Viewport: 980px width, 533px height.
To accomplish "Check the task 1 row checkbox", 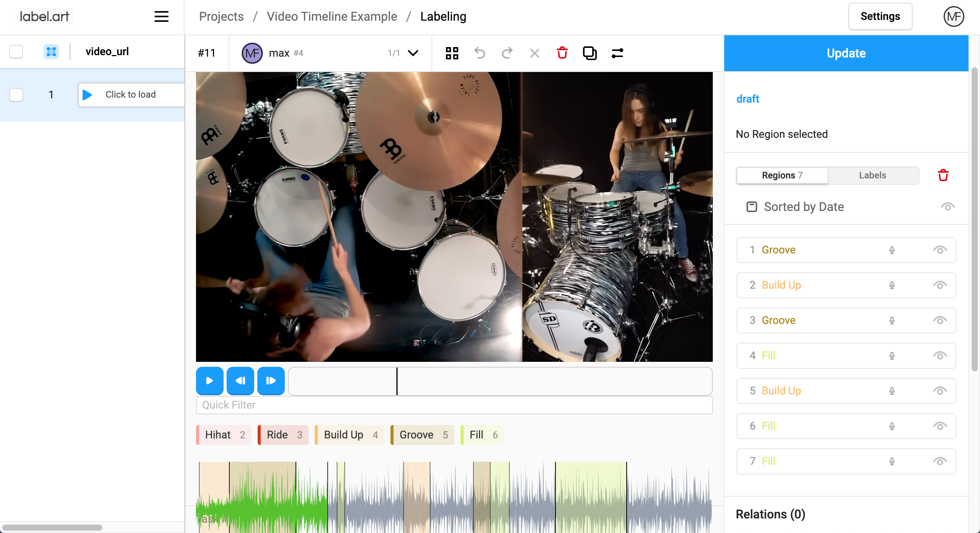I will coord(16,95).
